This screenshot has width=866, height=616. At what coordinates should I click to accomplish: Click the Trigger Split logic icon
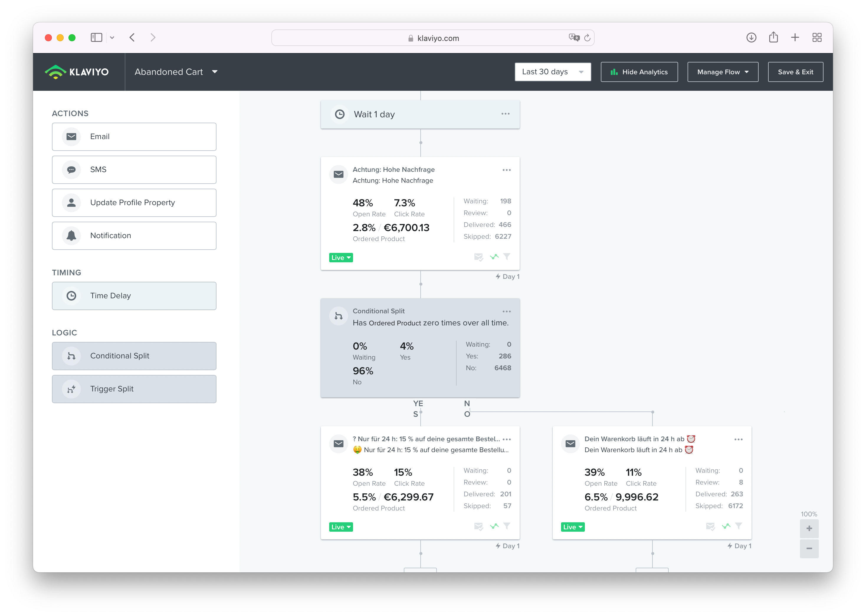71,388
